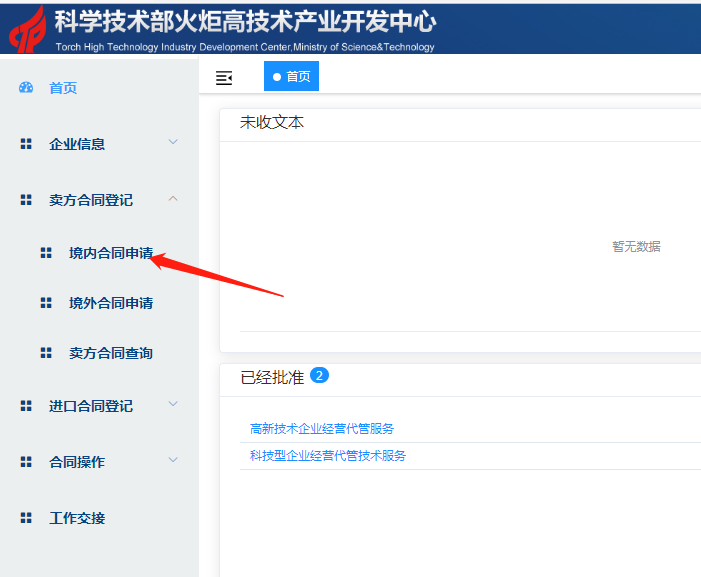The width and height of the screenshot is (701, 577).
Task: Click the grid icon beside 境外合同申请
Action: point(46,303)
